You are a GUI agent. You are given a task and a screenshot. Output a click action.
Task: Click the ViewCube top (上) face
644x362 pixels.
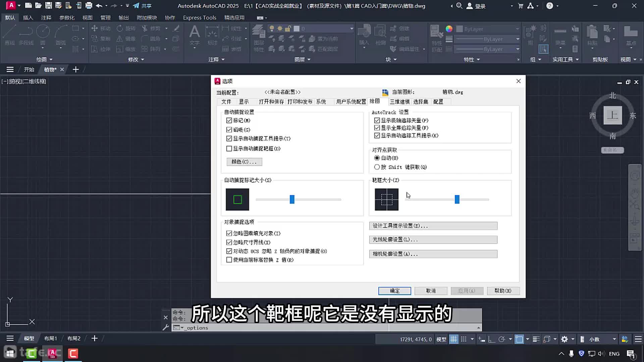[612, 115]
